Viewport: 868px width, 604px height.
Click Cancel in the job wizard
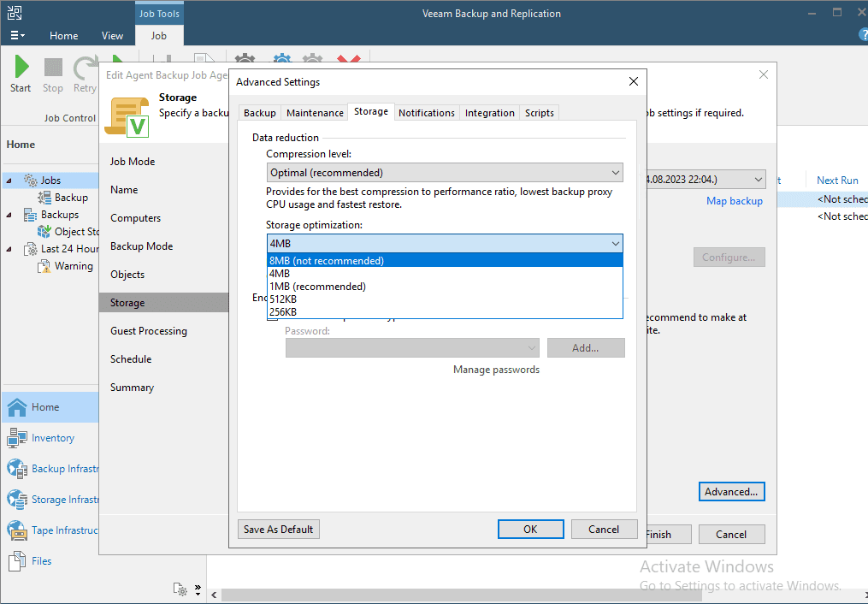point(731,534)
